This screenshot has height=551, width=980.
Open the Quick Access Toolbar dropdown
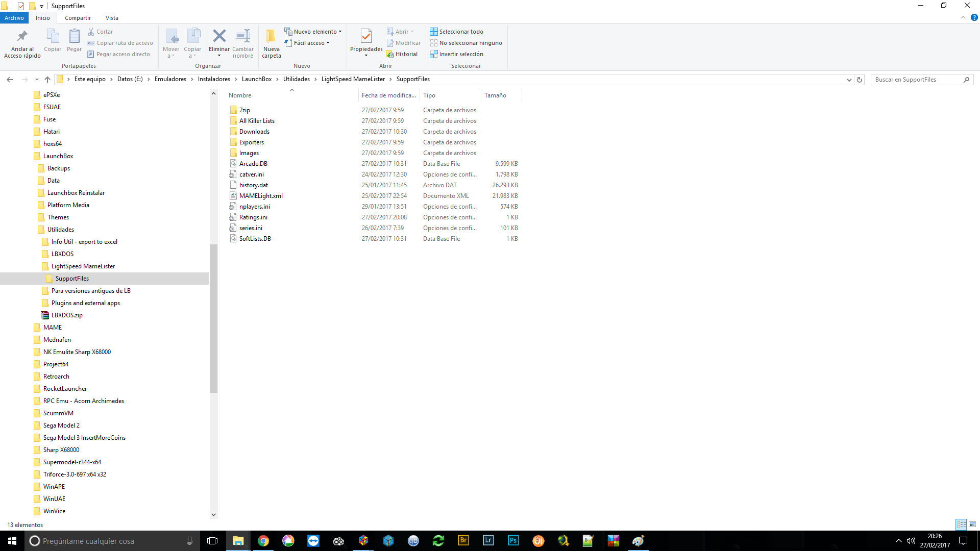tap(41, 6)
